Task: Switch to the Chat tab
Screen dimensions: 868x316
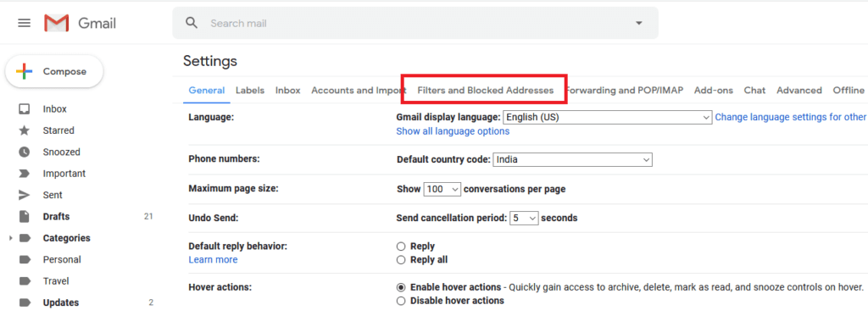Action: tap(754, 90)
